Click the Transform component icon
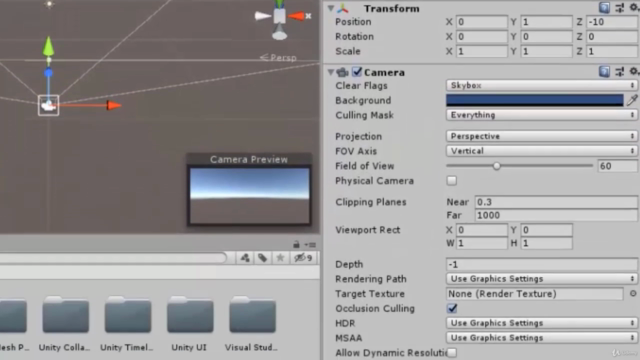Image resolution: width=640 pixels, height=360 pixels. (343, 8)
